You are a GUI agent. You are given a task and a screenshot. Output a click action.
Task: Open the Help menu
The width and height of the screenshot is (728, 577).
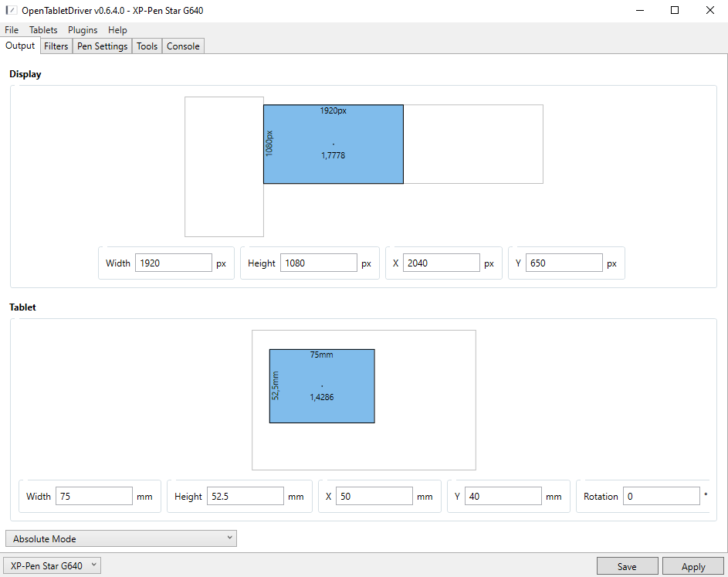click(117, 30)
